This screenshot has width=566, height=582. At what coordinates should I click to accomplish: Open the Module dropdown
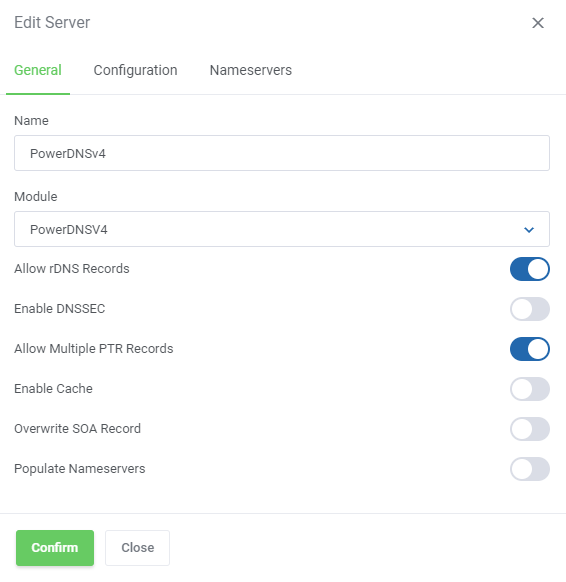point(282,229)
